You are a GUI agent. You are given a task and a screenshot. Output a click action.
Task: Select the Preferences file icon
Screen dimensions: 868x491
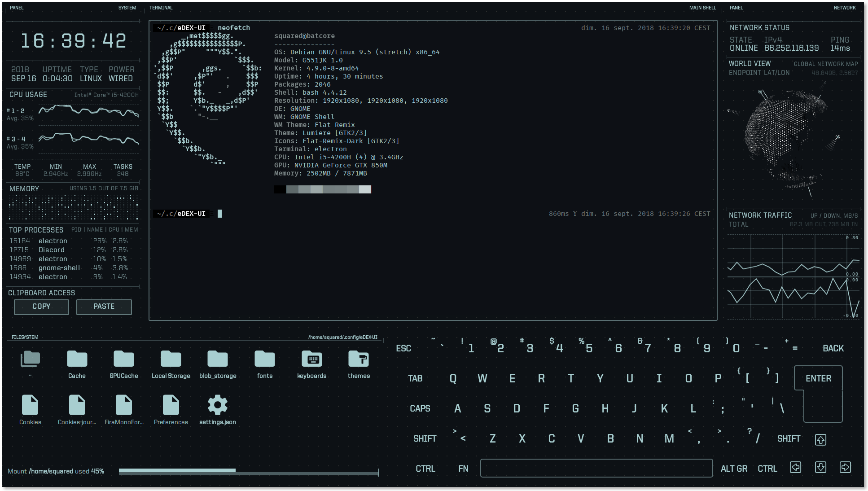(x=170, y=404)
